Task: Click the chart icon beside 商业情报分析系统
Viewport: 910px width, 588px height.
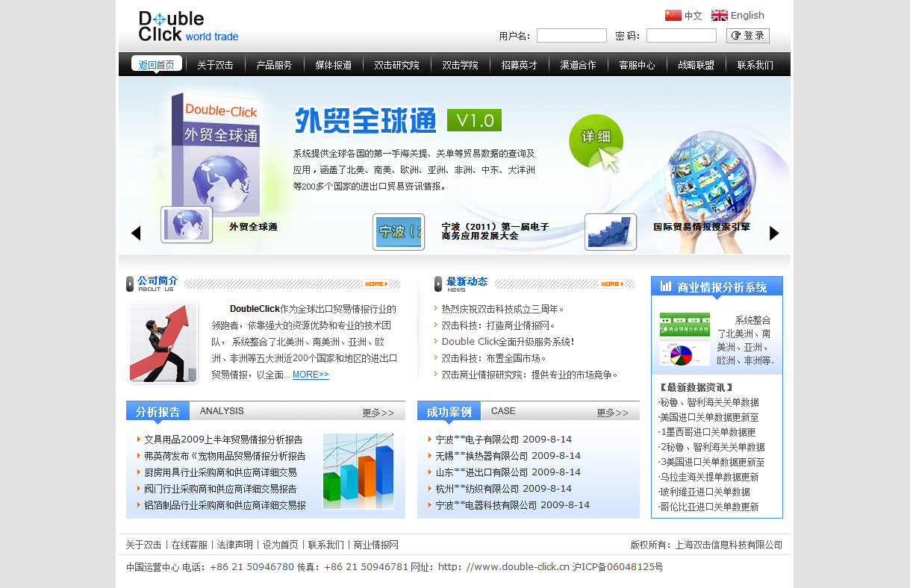Action: click(x=666, y=287)
